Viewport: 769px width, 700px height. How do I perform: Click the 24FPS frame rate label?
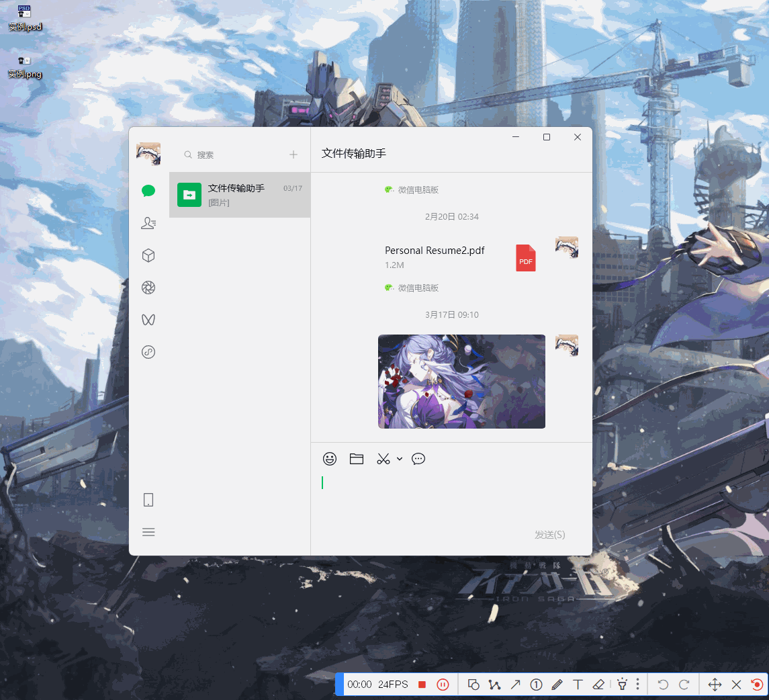[x=393, y=685]
